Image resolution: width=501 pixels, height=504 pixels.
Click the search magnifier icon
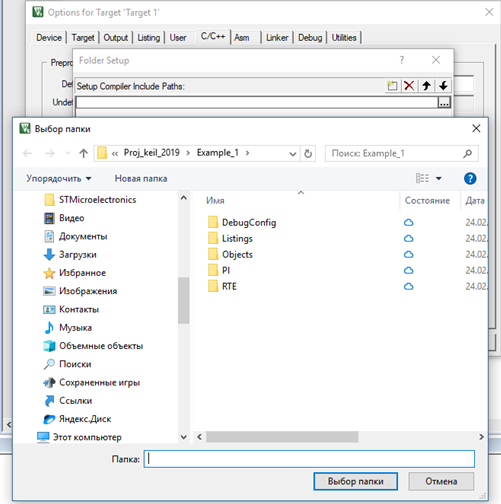(x=468, y=153)
